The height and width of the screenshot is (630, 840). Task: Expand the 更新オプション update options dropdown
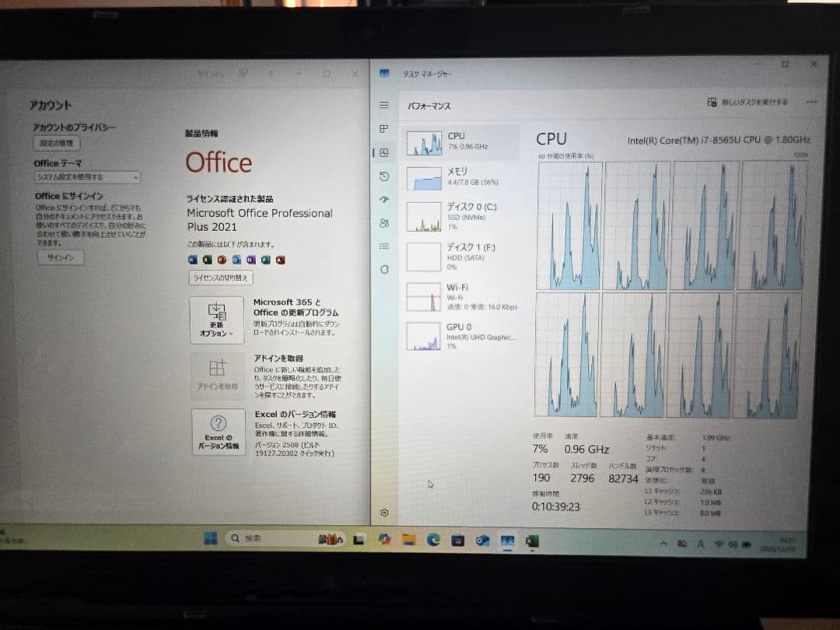(x=219, y=320)
